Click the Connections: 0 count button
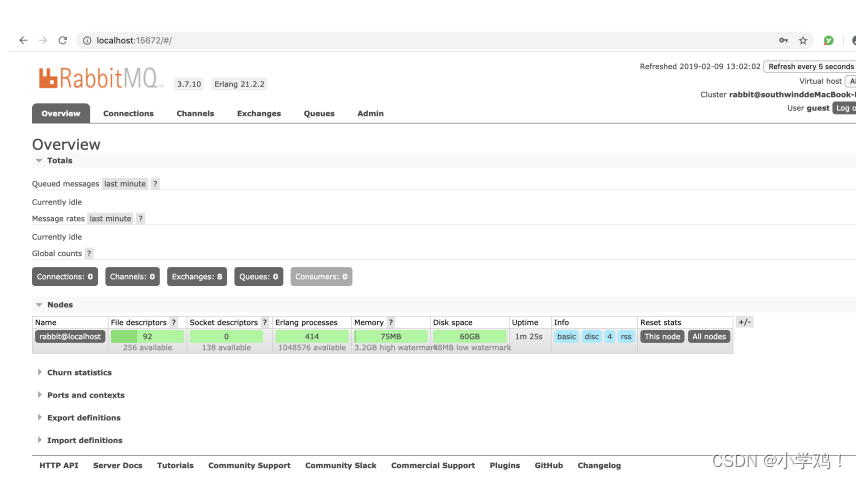Viewport: 856px width, 479px height. coord(65,276)
